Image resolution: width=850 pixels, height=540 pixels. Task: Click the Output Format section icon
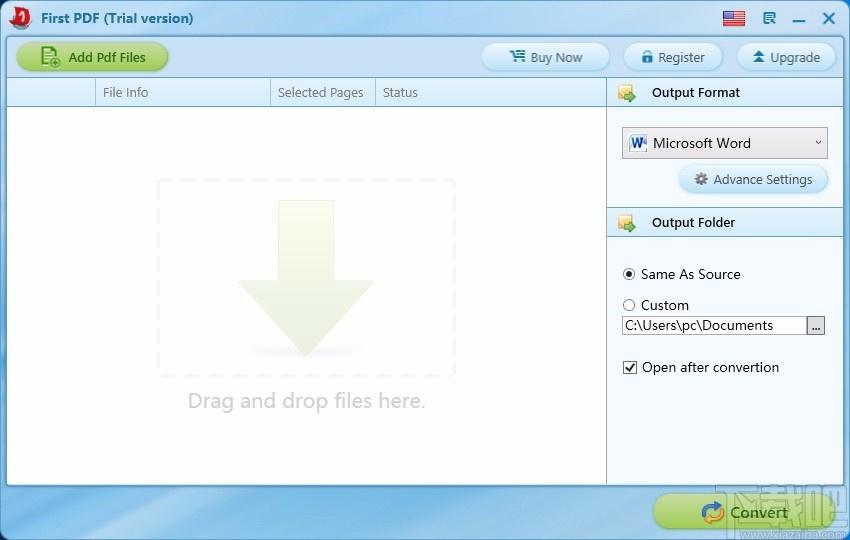(627, 93)
